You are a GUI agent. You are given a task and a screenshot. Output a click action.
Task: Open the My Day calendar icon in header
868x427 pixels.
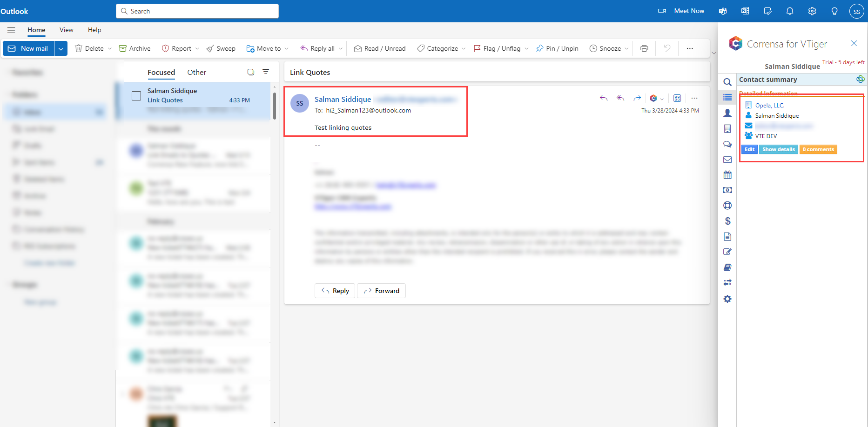[x=767, y=11]
